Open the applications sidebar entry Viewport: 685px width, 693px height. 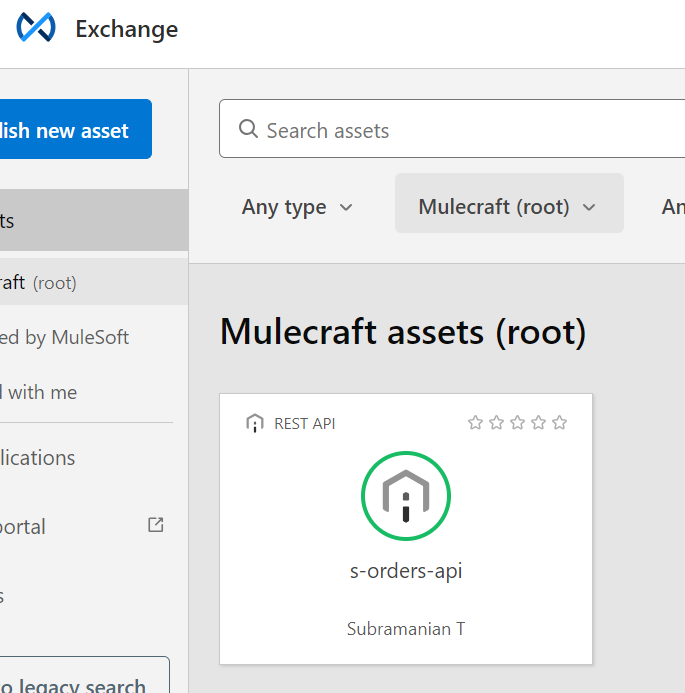pos(38,458)
